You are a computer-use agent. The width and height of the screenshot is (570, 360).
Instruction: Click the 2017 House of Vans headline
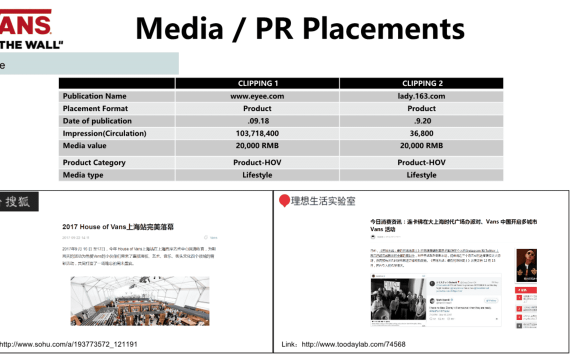[x=118, y=227]
